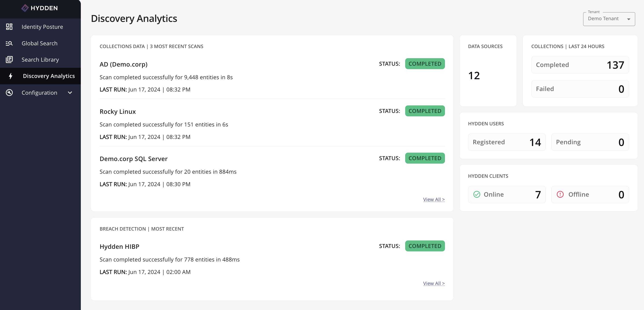644x310 pixels.
Task: Click the red alert icon beside Offline
Action: click(x=560, y=194)
